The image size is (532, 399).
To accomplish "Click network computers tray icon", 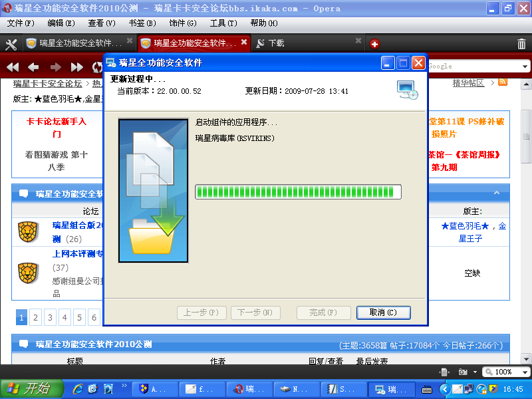I will [469, 389].
